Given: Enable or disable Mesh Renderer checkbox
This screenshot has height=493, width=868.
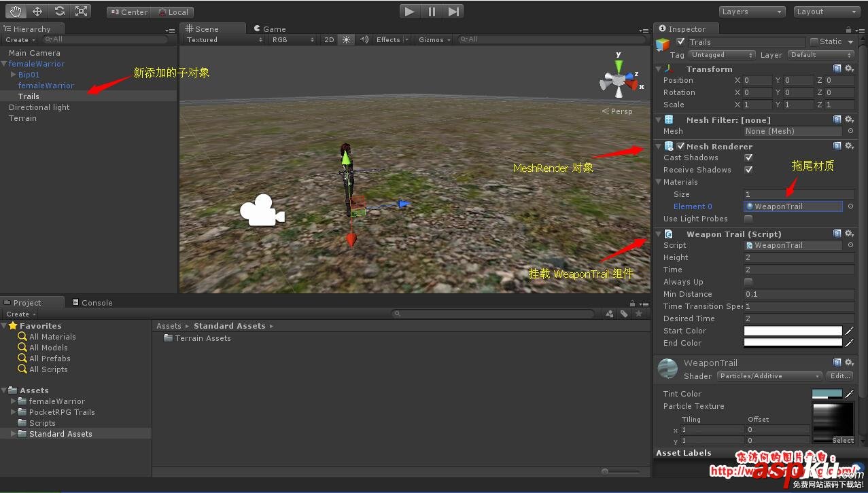Looking at the screenshot, I should coord(680,146).
